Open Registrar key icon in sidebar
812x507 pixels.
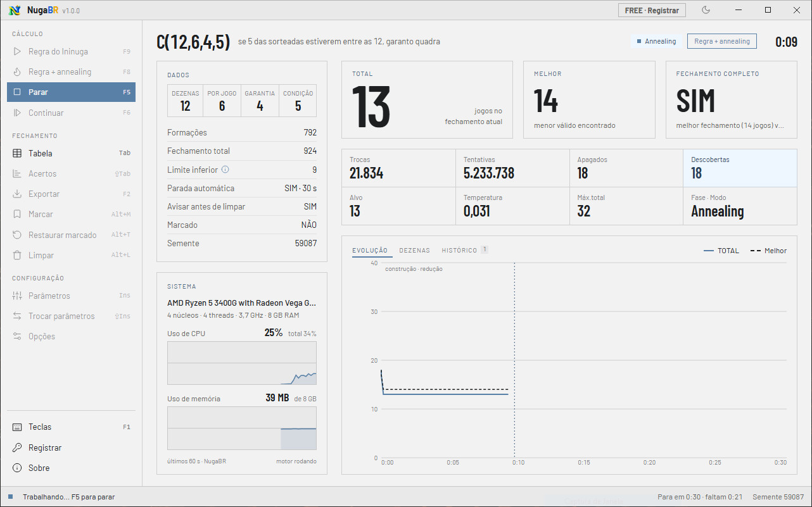tap(17, 448)
